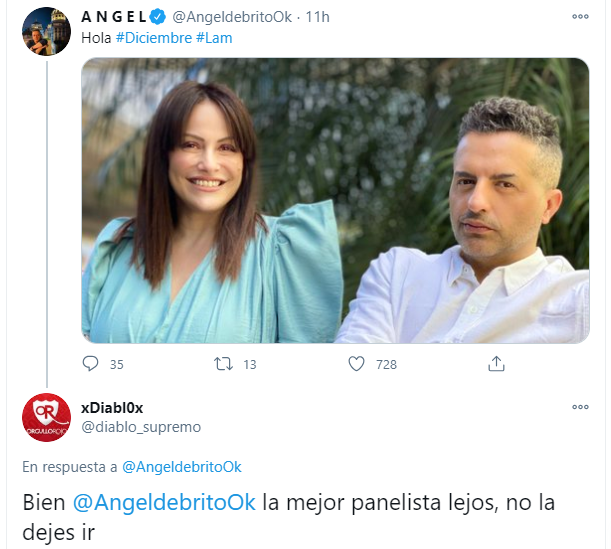Viewport: 611px width, 549px height.
Task: Click the @diablo_supremo handle
Action: [141, 427]
